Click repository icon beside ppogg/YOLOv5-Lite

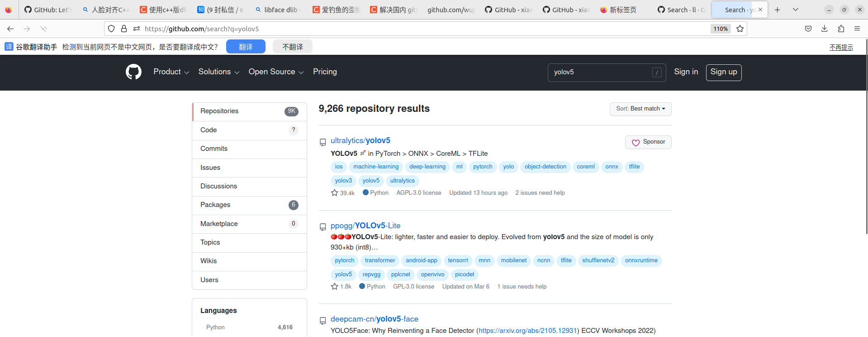(x=323, y=227)
